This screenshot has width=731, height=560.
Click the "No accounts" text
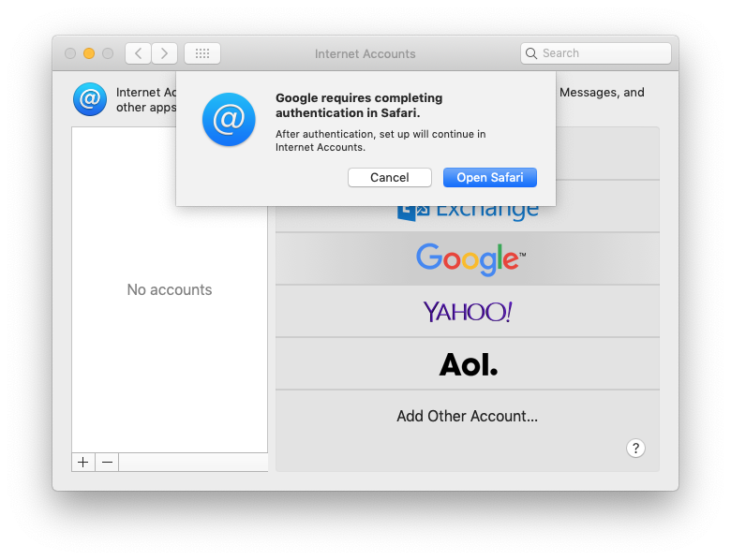[x=170, y=289]
